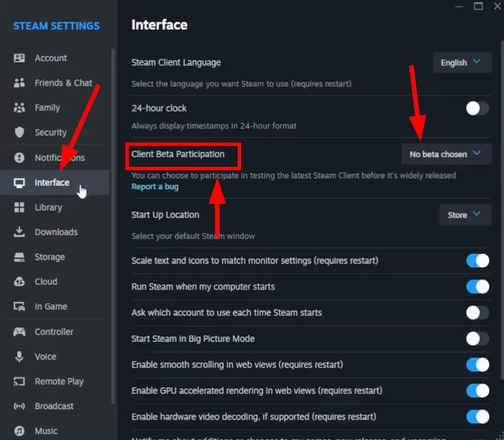Open Broadcast settings
This screenshot has height=440, width=504.
54,406
